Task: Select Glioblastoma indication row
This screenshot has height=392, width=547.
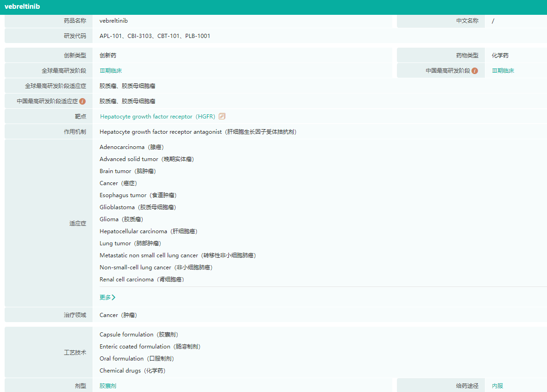Action: click(x=138, y=207)
